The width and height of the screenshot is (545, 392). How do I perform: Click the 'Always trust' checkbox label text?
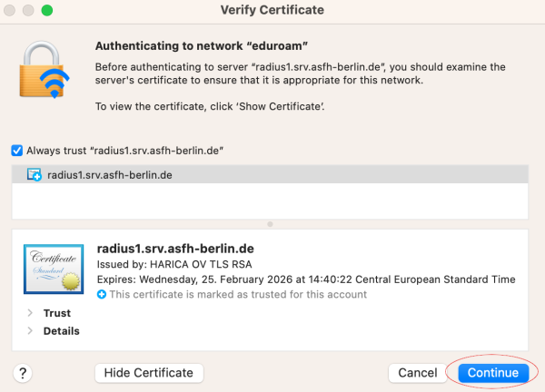[x=124, y=151]
